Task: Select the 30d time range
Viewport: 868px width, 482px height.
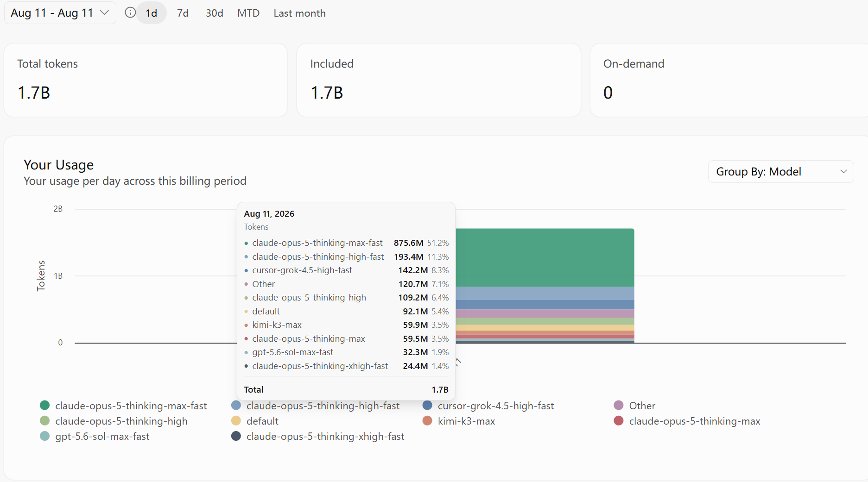Action: click(215, 13)
